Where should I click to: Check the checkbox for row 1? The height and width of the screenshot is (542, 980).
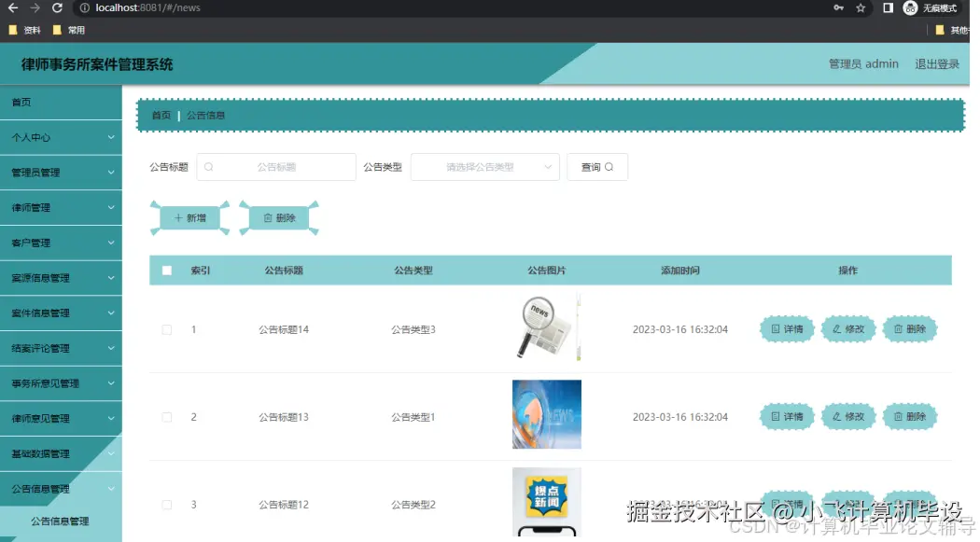point(167,329)
